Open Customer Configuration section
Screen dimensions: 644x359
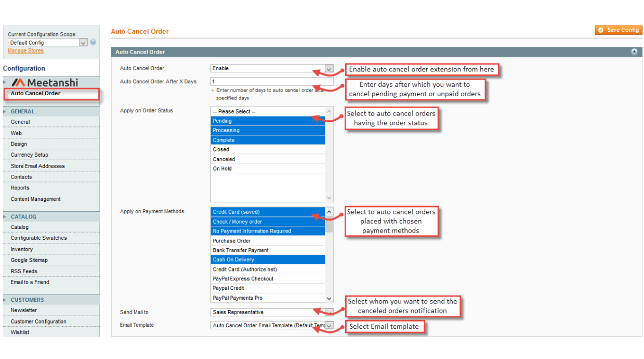coord(38,322)
